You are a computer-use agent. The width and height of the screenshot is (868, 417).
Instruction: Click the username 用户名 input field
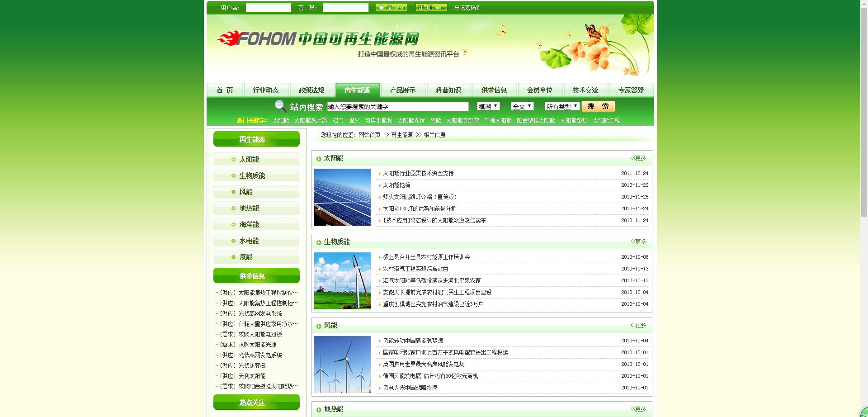coord(269,8)
